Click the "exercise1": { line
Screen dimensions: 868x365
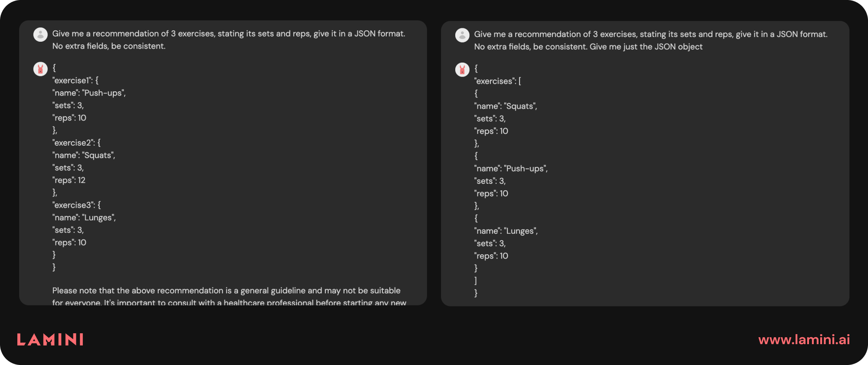[x=76, y=80]
